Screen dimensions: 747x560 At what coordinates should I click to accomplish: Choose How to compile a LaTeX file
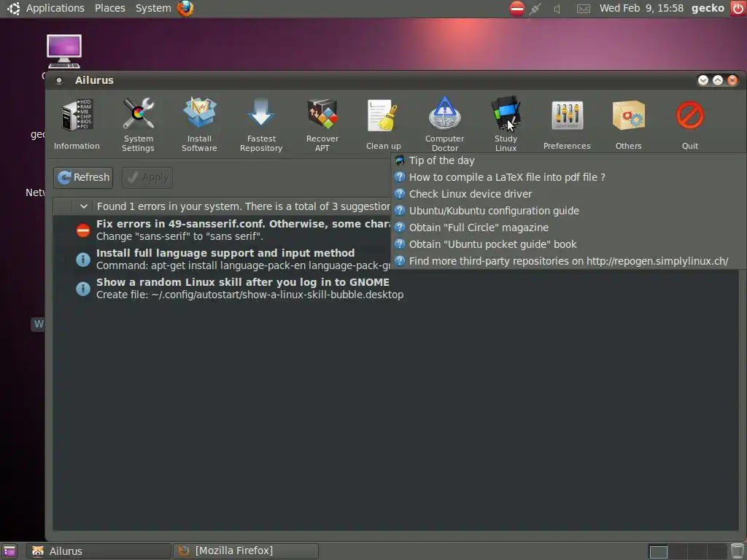(x=568, y=177)
